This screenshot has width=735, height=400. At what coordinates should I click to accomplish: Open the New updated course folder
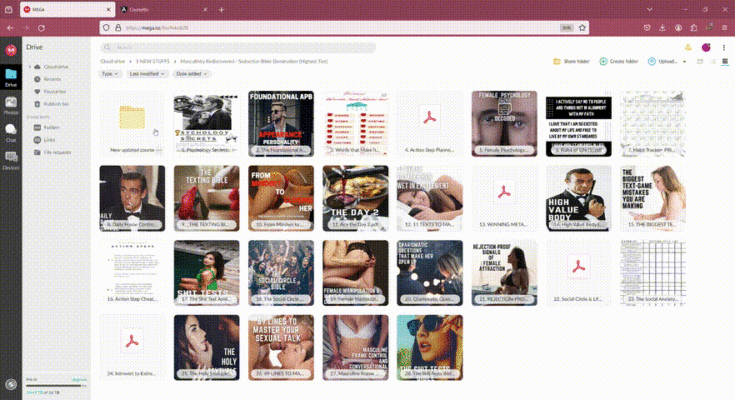pyautogui.click(x=131, y=118)
